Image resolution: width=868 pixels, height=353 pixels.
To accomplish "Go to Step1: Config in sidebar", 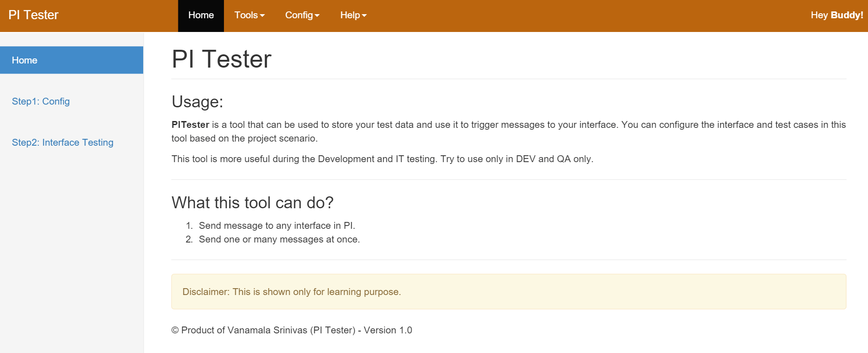I will pyautogui.click(x=41, y=101).
